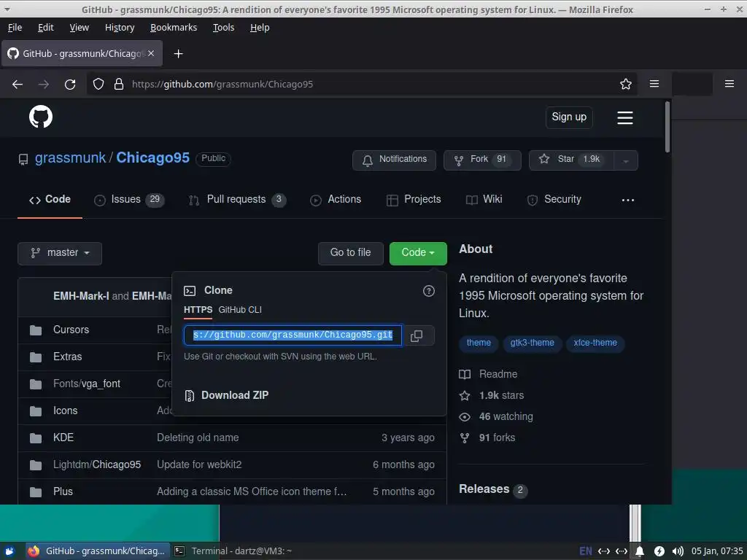Open the History menu
The height and width of the screenshot is (560, 747).
click(x=120, y=28)
